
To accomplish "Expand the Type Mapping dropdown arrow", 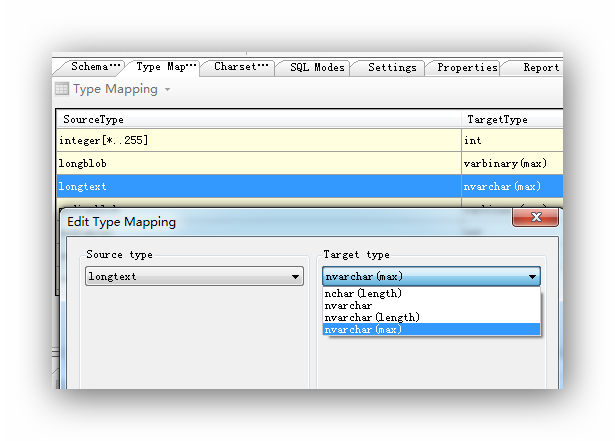I will coord(167,89).
